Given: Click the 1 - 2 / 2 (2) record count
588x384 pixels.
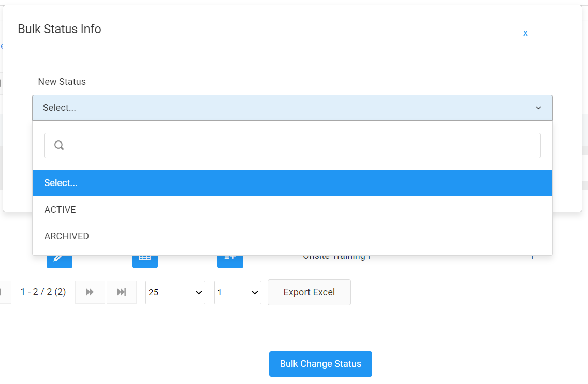Looking at the screenshot, I should (43, 292).
